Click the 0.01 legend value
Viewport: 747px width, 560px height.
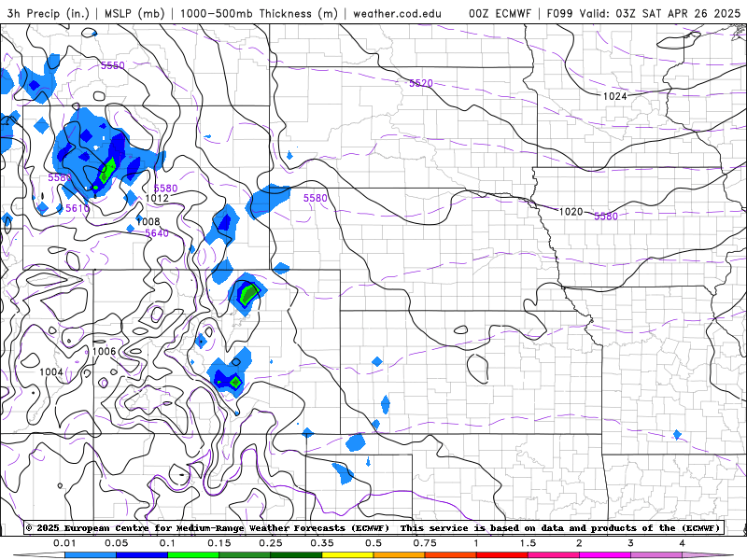(x=64, y=543)
